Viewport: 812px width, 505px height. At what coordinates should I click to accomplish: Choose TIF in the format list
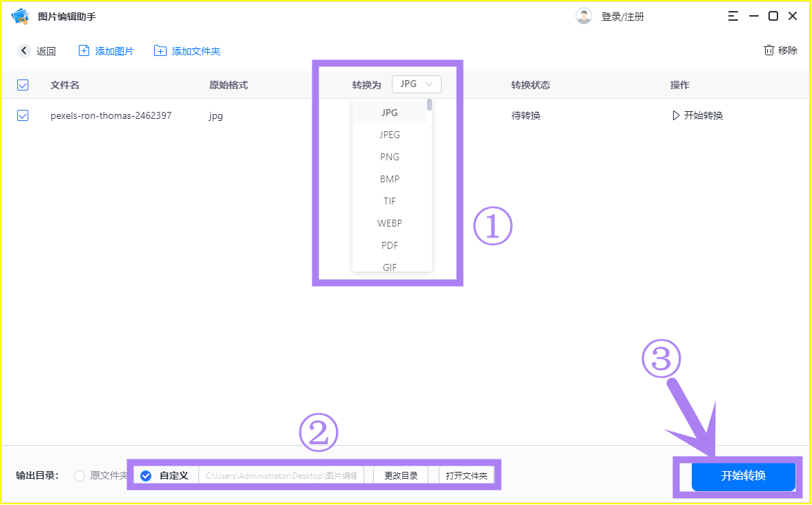pyautogui.click(x=390, y=201)
